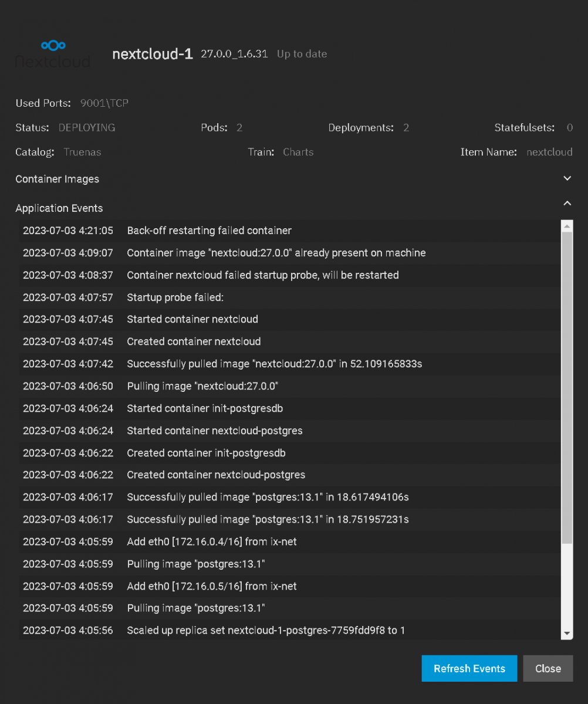Screen dimensions: 588x704
Task: Select the 'Pulling image "nextcloud:27.0.0"' event
Action: point(202,386)
